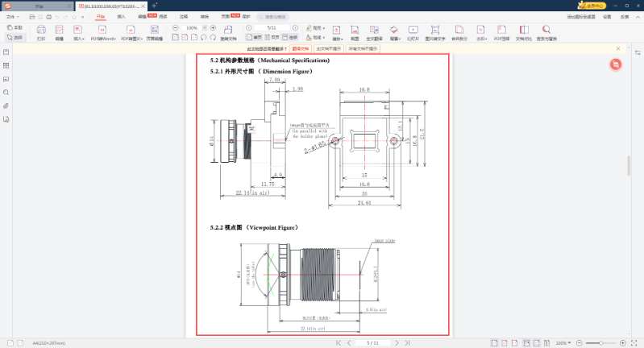Click the Slideshow toolbar icon

[x=413, y=32]
